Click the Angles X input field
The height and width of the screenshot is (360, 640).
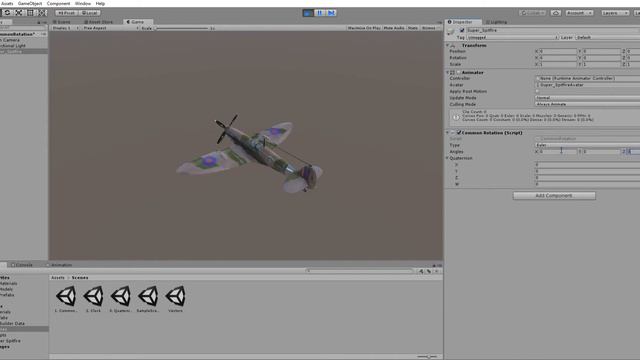[x=558, y=152]
